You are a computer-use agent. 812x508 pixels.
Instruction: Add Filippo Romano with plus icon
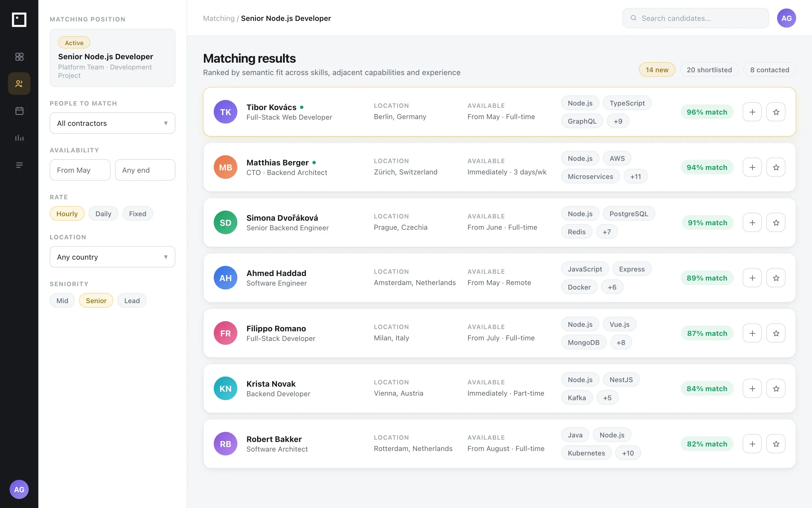pos(752,333)
